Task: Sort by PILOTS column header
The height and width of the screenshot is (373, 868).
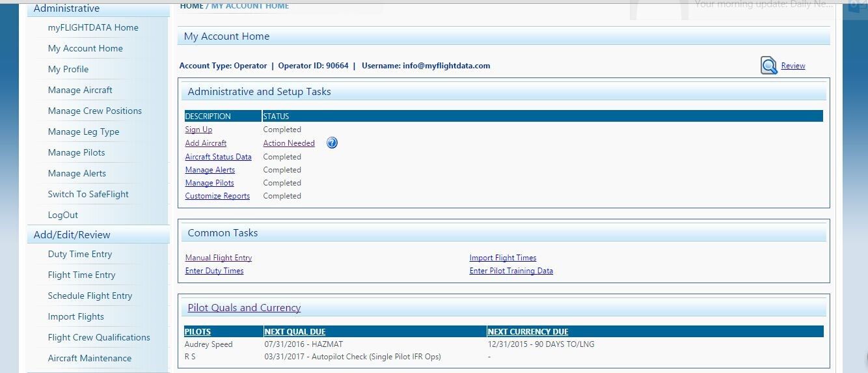Action: [198, 332]
